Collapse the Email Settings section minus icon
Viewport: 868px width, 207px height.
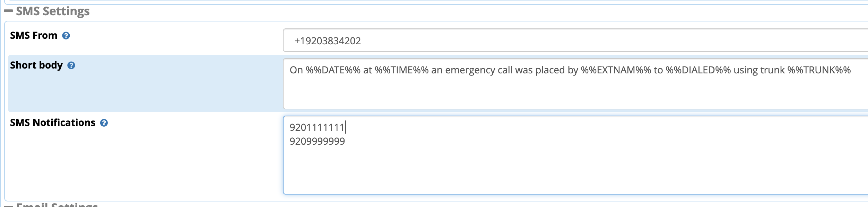[x=8, y=206]
